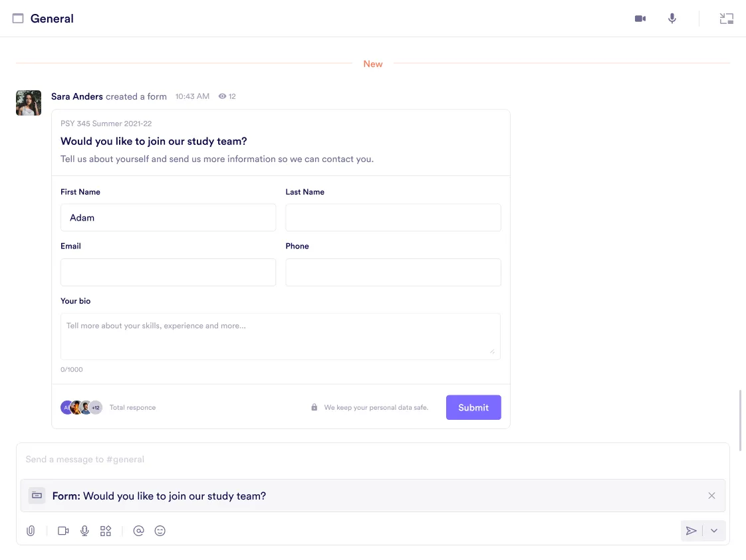Open the emoji picker

tap(160, 531)
